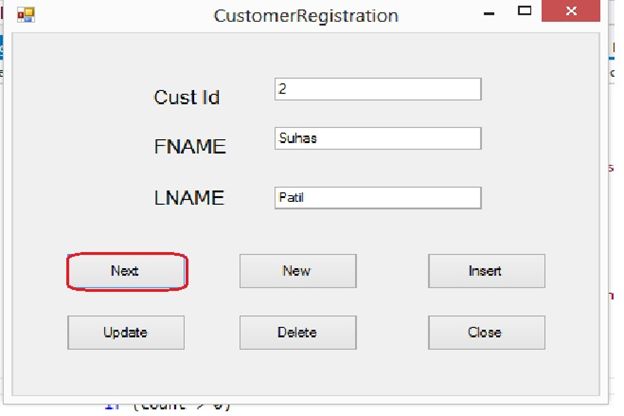Viewport: 624px width, 416px height.
Task: Click the Delete button
Action: (297, 333)
